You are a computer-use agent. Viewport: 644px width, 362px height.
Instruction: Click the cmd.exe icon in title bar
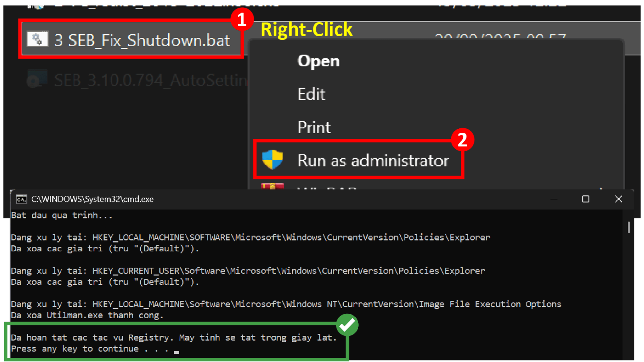click(x=21, y=199)
